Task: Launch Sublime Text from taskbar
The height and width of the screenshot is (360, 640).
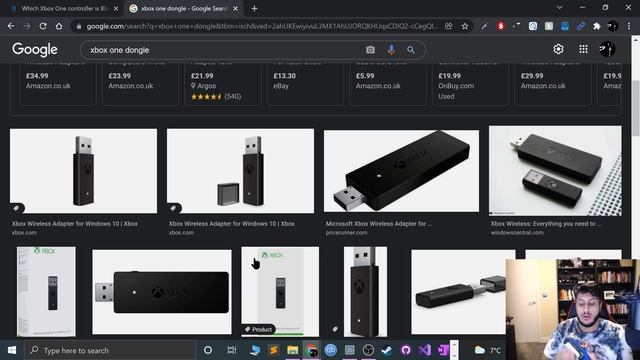Action: [273, 350]
